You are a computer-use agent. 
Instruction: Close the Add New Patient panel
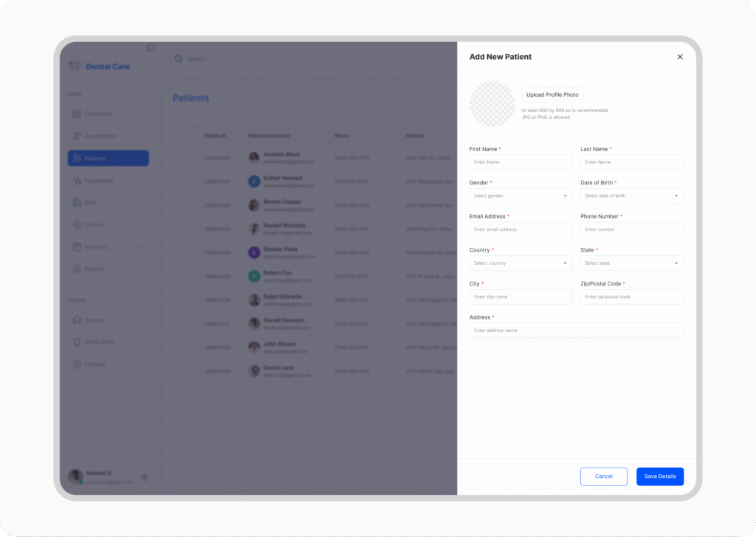pyautogui.click(x=680, y=57)
